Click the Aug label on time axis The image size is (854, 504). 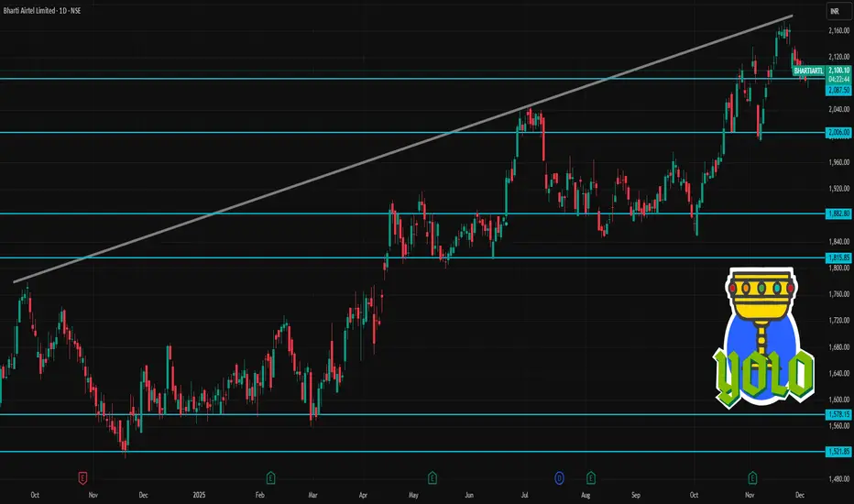tap(586, 495)
